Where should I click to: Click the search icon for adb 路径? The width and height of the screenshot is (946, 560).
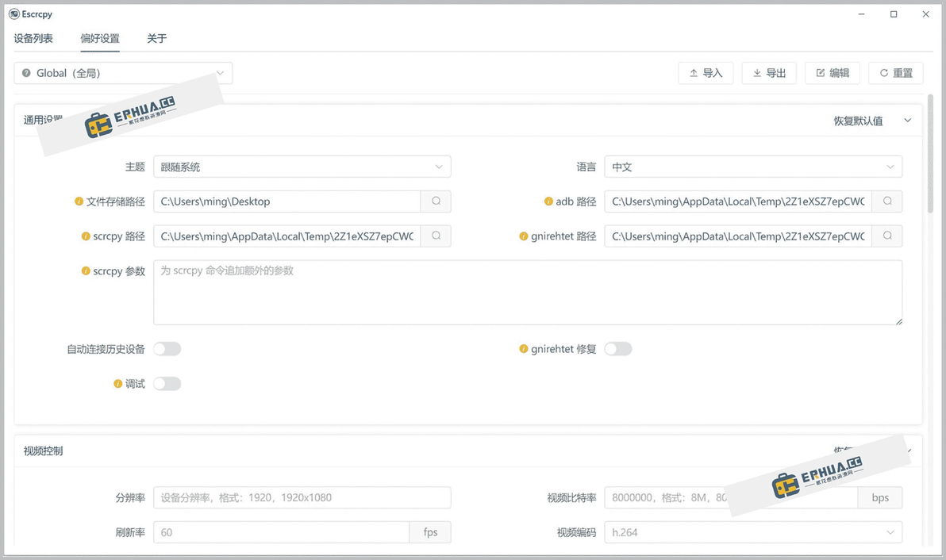pos(887,201)
